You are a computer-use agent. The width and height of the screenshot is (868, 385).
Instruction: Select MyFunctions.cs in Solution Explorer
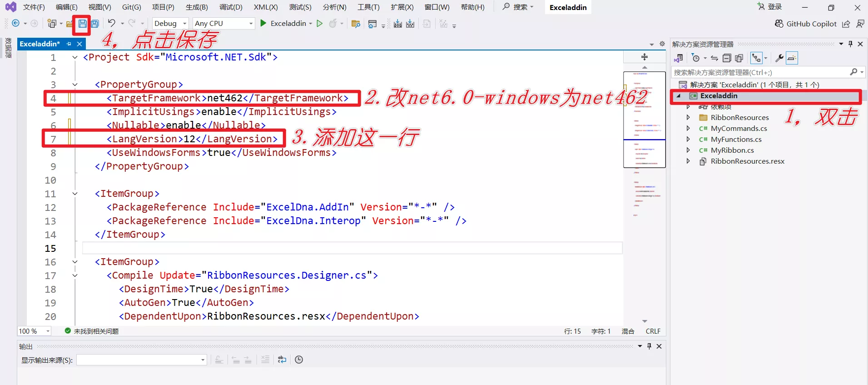point(736,140)
